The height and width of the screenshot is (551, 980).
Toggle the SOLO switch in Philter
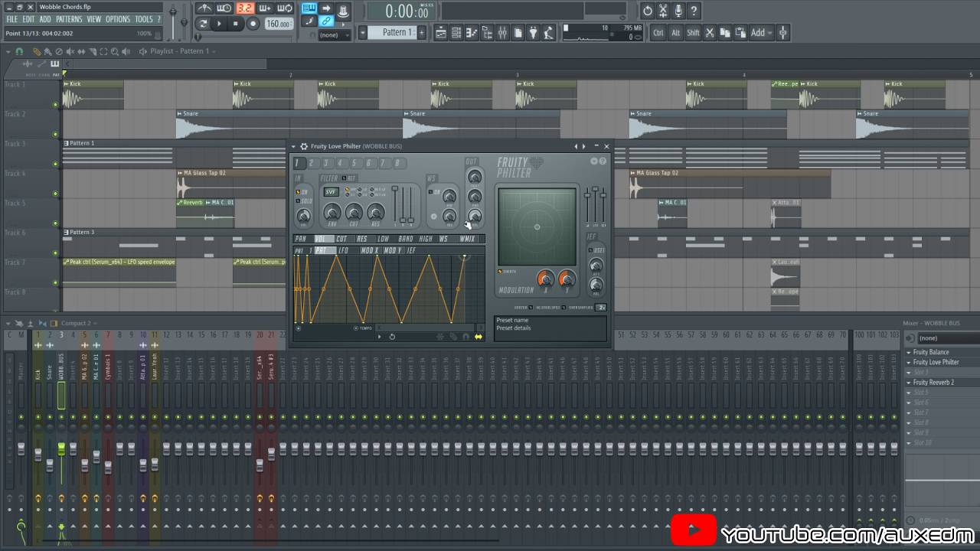(x=298, y=201)
